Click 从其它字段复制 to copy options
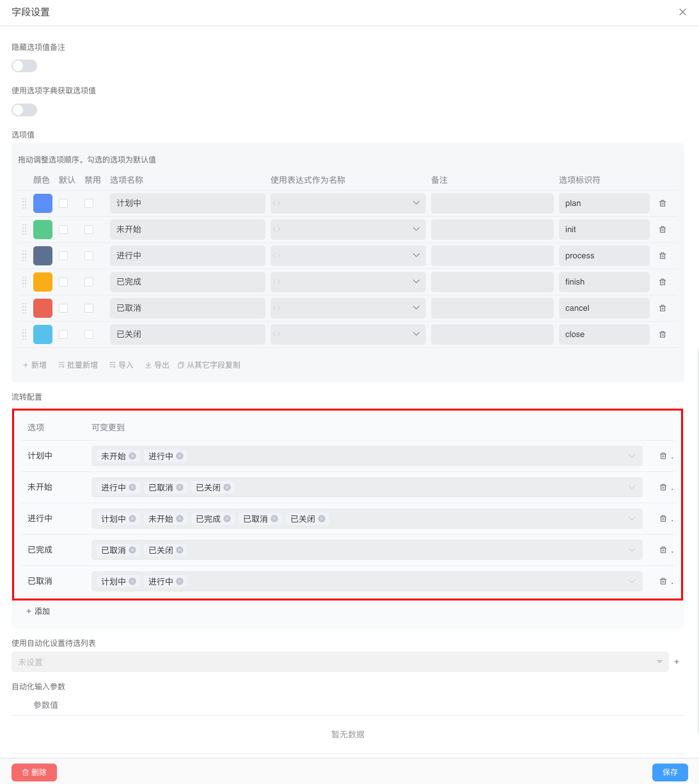Viewport: 699px width, 784px height. 209,365
